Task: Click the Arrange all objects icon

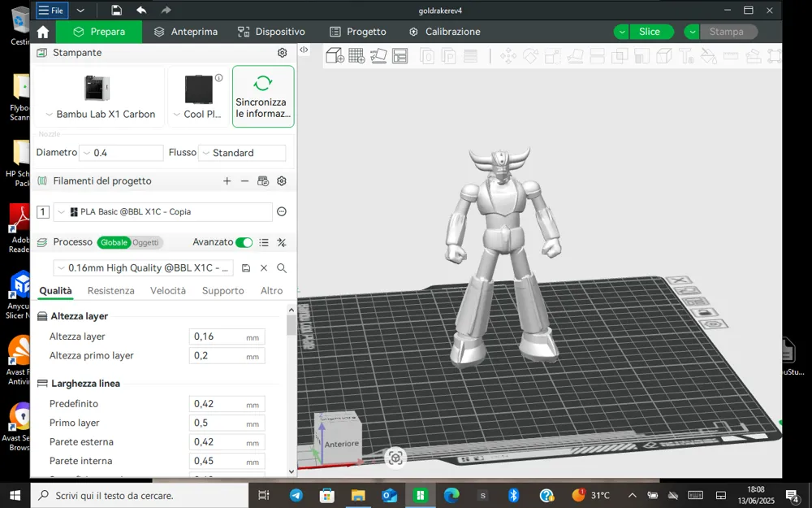Action: pos(400,55)
